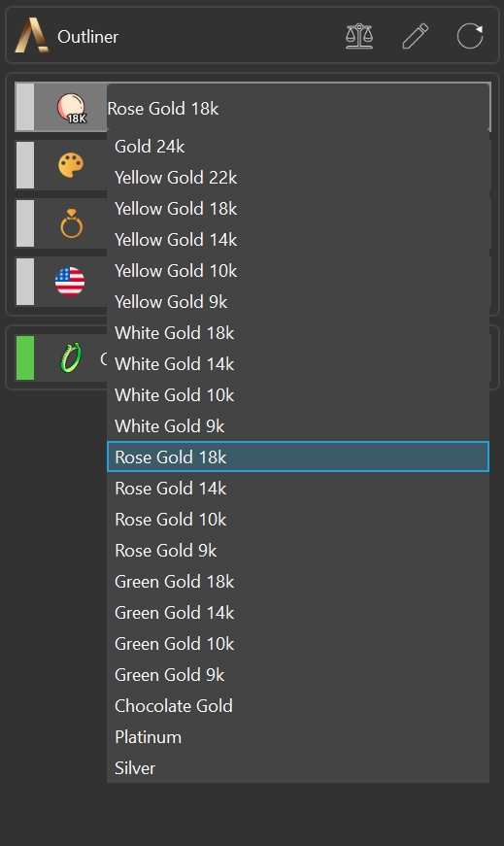Toggle the gray bar beside the ring icon row

(x=25, y=223)
